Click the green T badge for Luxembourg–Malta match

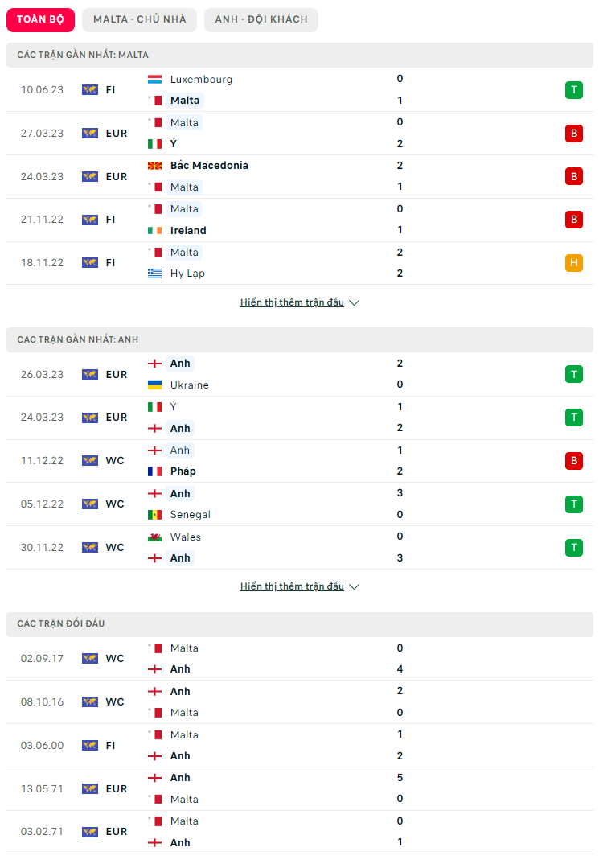[x=573, y=90]
